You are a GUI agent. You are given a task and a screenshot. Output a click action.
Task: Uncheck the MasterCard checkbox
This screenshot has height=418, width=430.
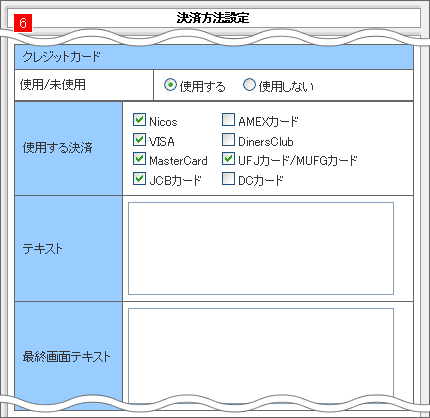(139, 159)
